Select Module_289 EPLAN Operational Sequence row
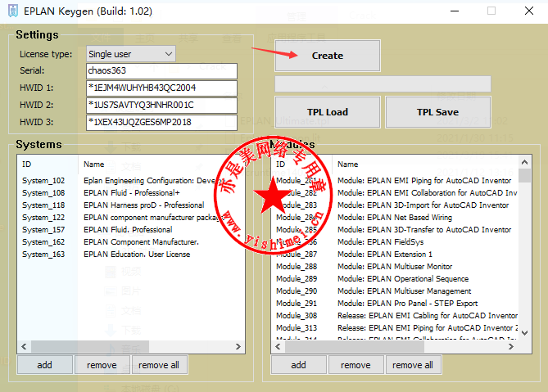This screenshot has width=548, height=392. click(x=395, y=278)
